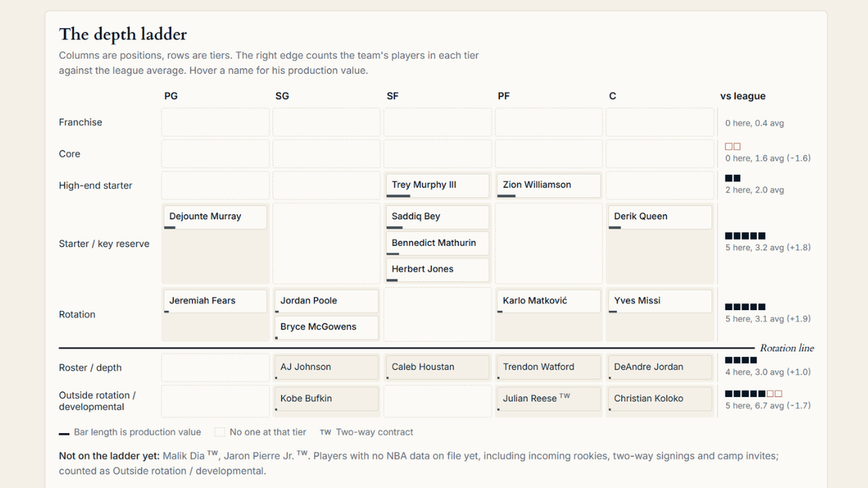868x488 pixels.
Task: Click the Jordan Poole player card
Action: click(325, 301)
